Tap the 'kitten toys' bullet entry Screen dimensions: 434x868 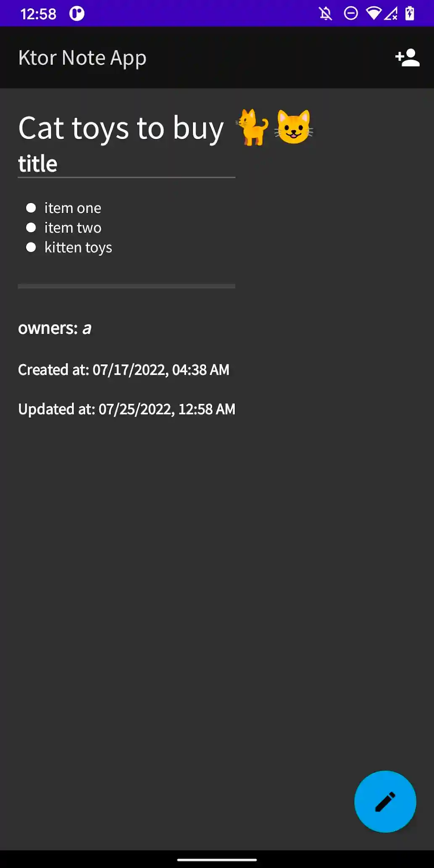click(x=78, y=247)
